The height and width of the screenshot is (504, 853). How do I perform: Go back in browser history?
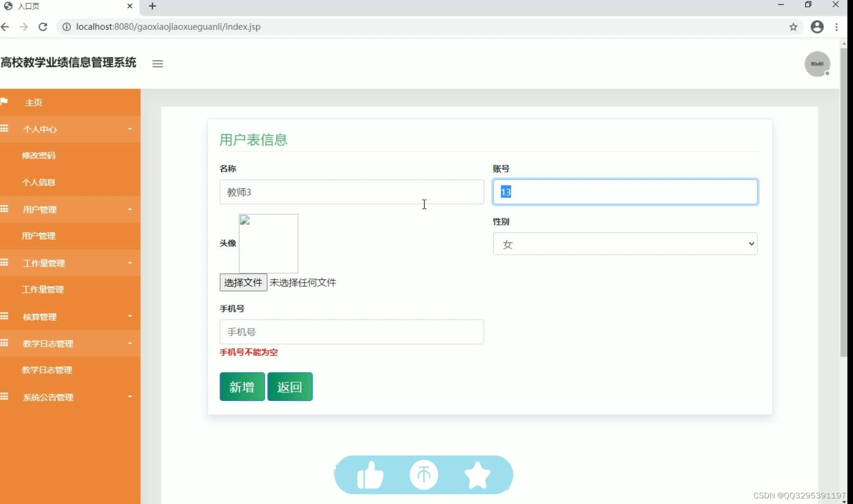[x=5, y=27]
